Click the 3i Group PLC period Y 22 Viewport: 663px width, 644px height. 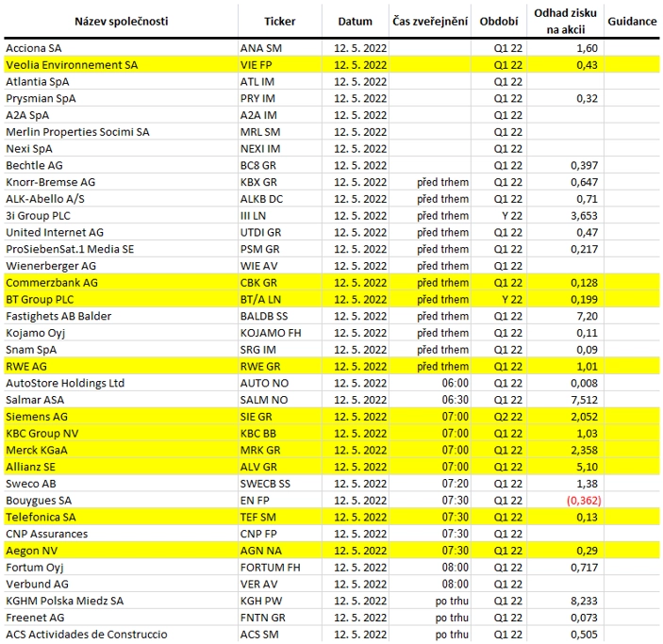pyautogui.click(x=511, y=216)
